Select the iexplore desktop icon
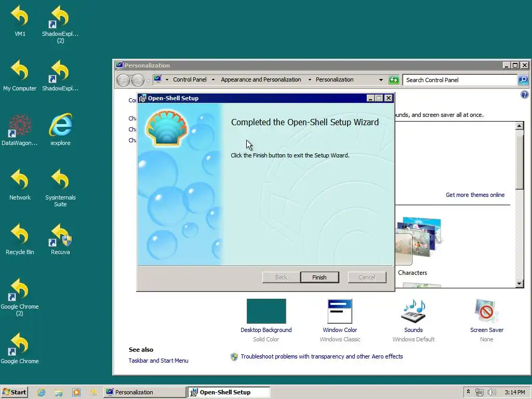This screenshot has width=532, height=399. click(60, 130)
